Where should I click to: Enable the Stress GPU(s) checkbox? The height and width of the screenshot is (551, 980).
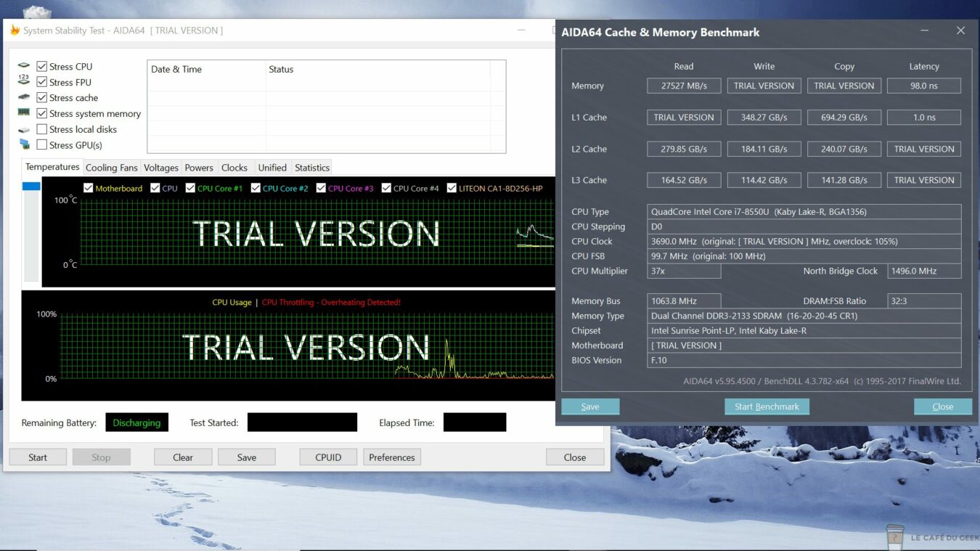coord(42,145)
